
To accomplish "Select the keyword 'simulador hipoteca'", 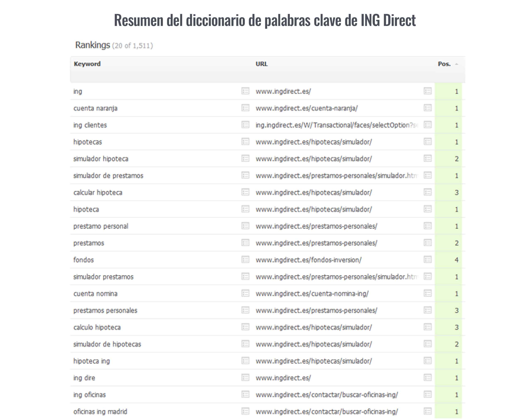I will coord(101,159).
